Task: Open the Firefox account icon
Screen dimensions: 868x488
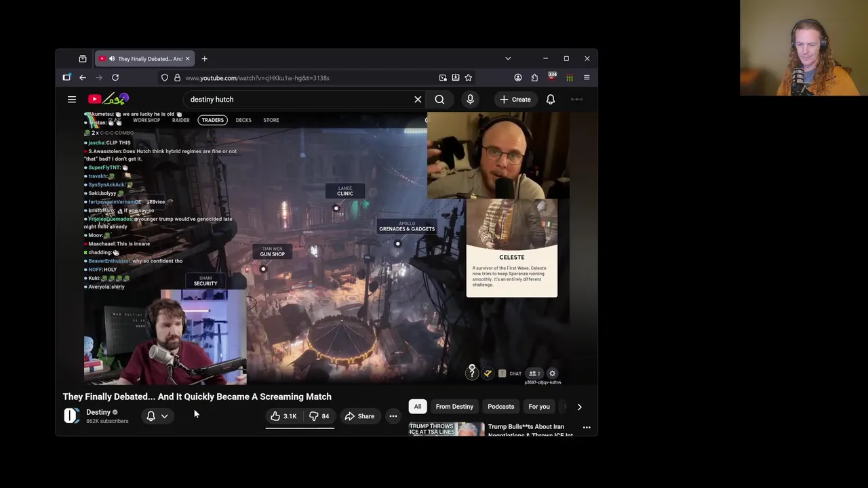Action: (x=518, y=78)
